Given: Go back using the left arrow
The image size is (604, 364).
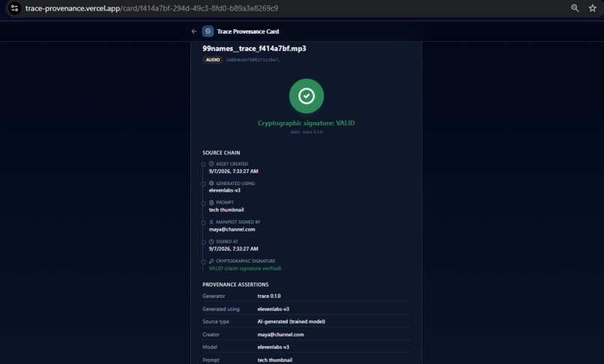Looking at the screenshot, I should 194,31.
